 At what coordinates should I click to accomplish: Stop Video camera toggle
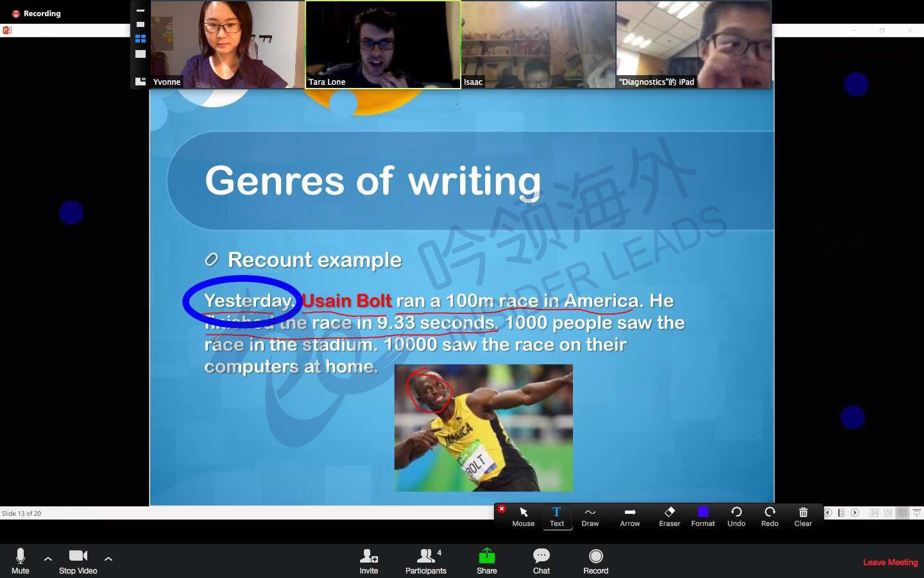78,560
